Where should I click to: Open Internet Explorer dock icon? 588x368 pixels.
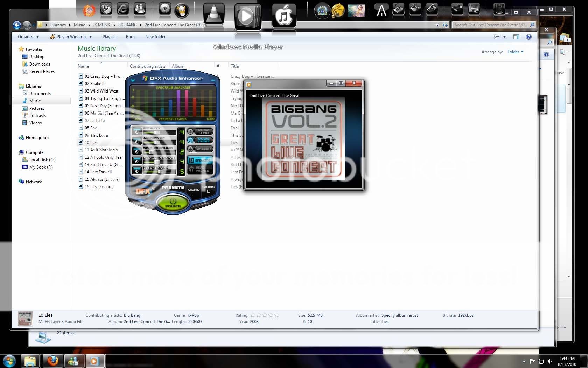[123, 9]
